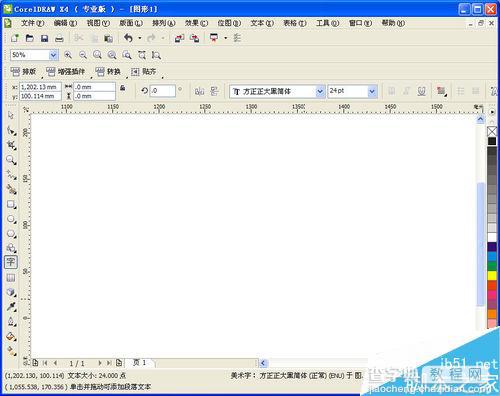Click the Open folder icon
Screen dimensions: 500x396
[x=30, y=38]
